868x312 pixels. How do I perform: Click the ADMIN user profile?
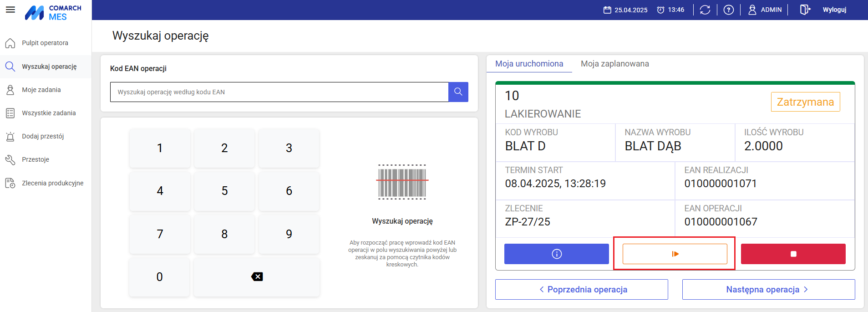click(765, 10)
